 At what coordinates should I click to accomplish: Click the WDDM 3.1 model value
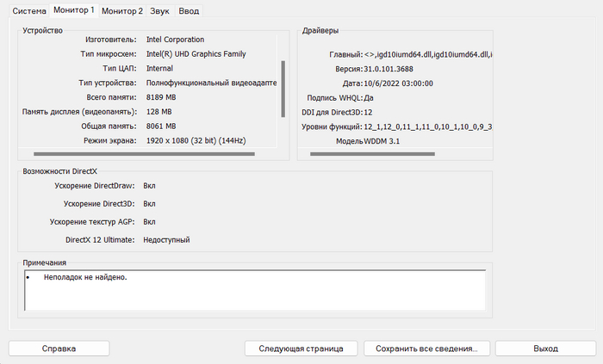[x=382, y=141]
